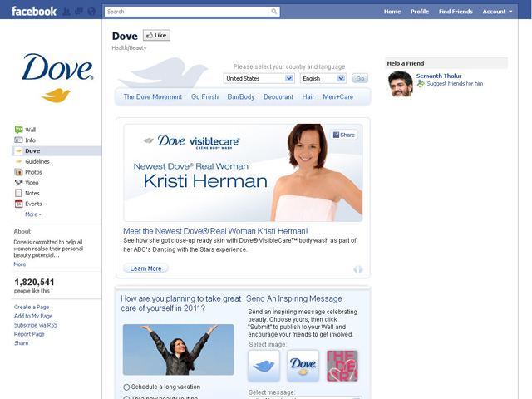Viewport: 532px width, 399px height.
Task: Click the Video camera icon in sidebar
Action: [18, 183]
